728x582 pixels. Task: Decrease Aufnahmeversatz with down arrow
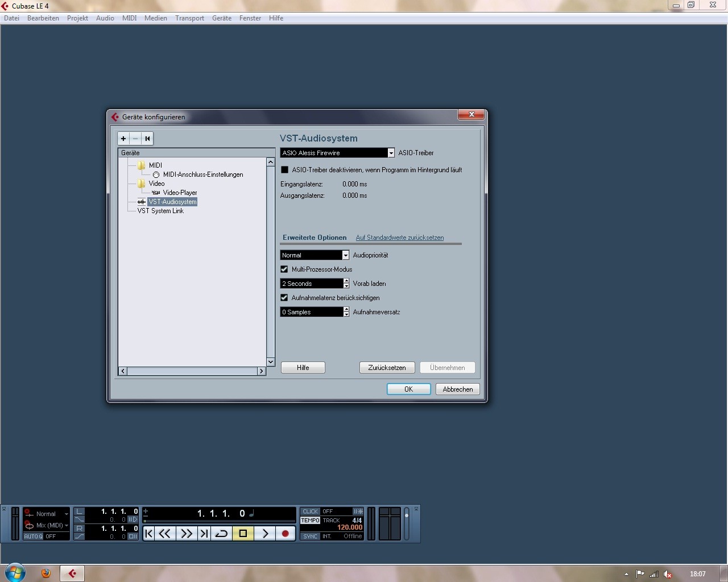point(346,314)
